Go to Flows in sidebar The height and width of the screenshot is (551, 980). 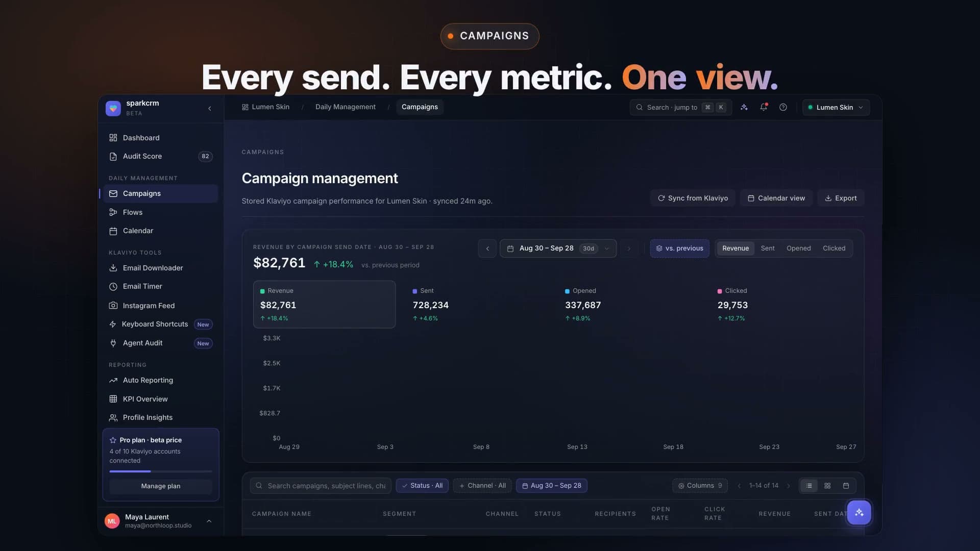161,212
